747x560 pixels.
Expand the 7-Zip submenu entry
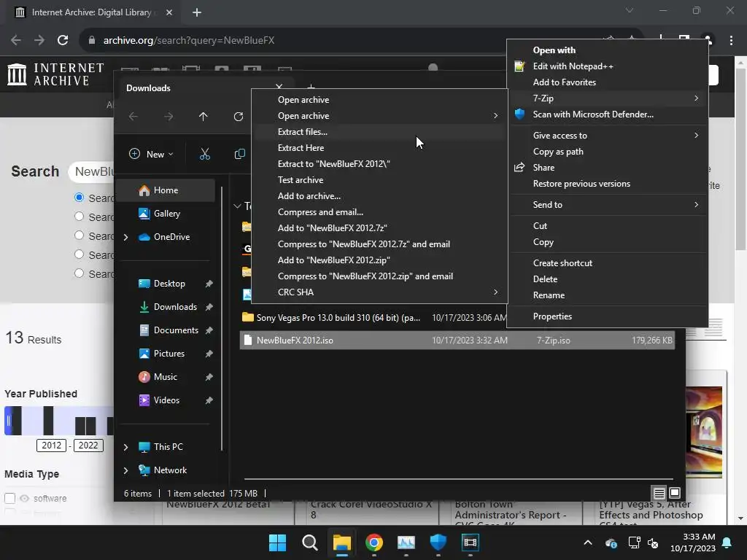(x=608, y=98)
